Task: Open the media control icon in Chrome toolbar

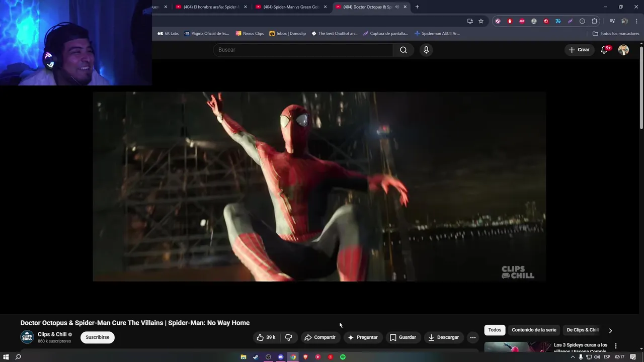Action: [x=612, y=21]
